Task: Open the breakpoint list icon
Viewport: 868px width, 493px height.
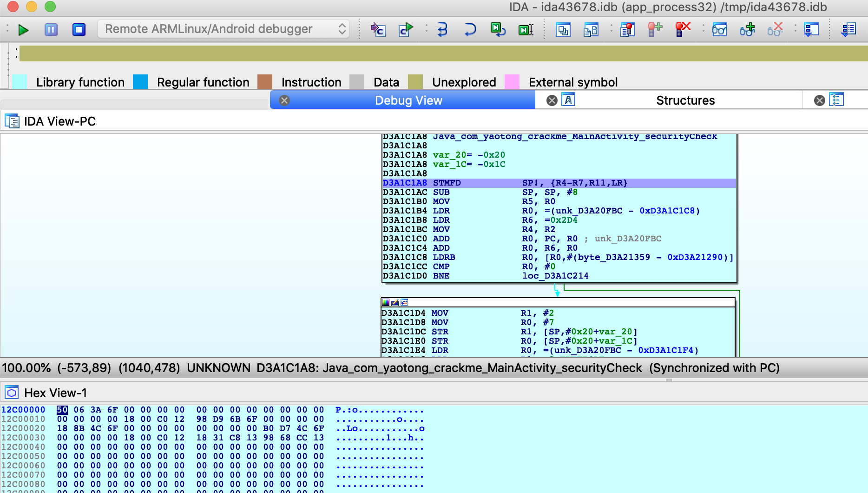Action: pyautogui.click(x=627, y=30)
